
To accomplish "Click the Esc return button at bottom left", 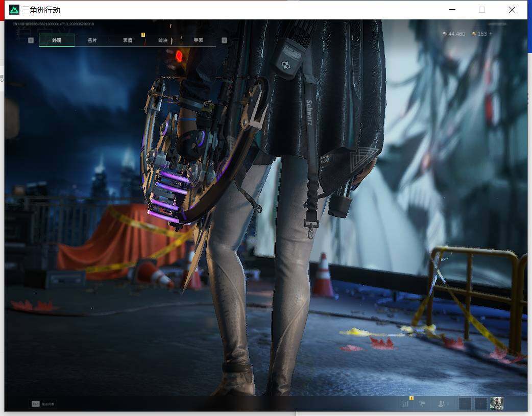I will point(43,404).
